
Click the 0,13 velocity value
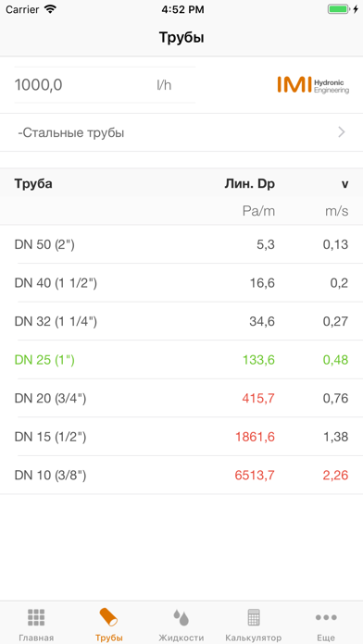(335, 245)
